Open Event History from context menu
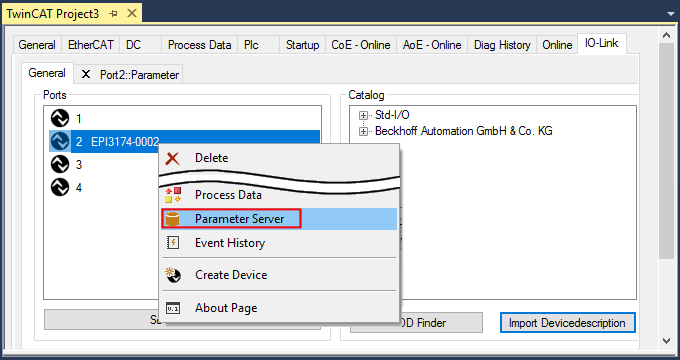Screen dimensions: 680x360 279,243
